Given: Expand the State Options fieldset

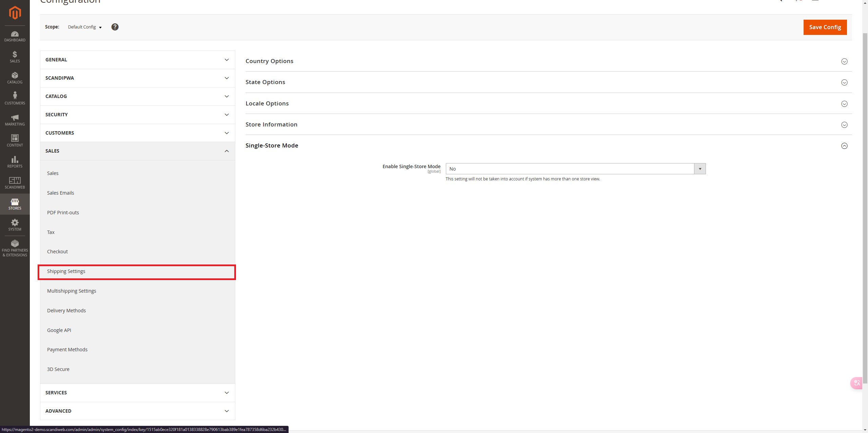Looking at the screenshot, I should (549, 82).
